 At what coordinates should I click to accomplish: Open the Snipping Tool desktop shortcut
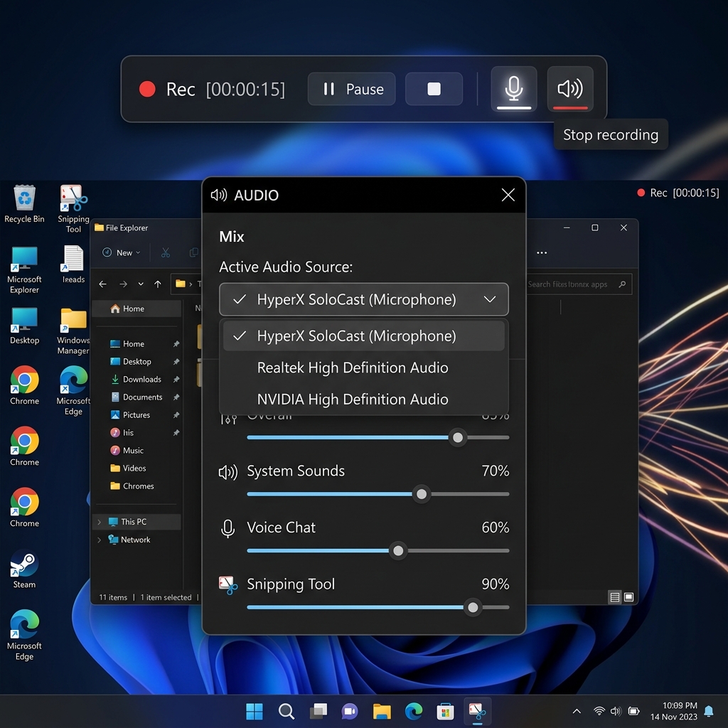point(73,209)
